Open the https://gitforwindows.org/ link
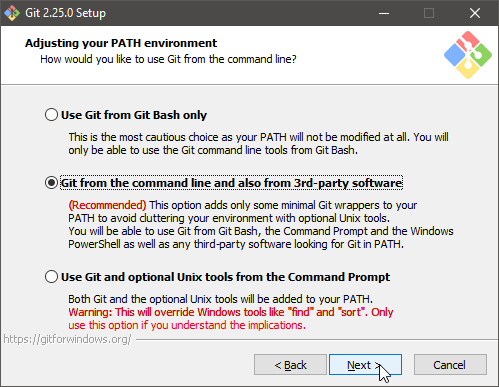499x387 pixels. (x=67, y=339)
